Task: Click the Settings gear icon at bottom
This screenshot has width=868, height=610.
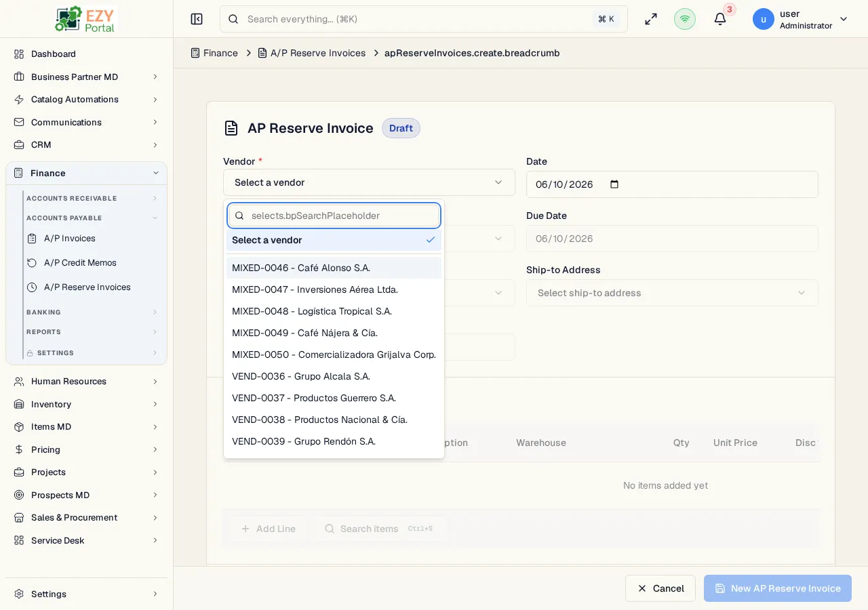Action: 19,594
